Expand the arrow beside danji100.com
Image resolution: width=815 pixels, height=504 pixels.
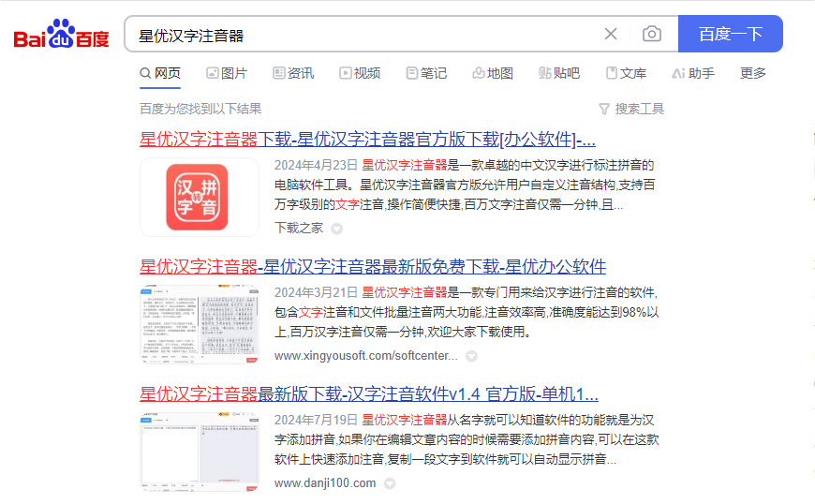point(390,483)
